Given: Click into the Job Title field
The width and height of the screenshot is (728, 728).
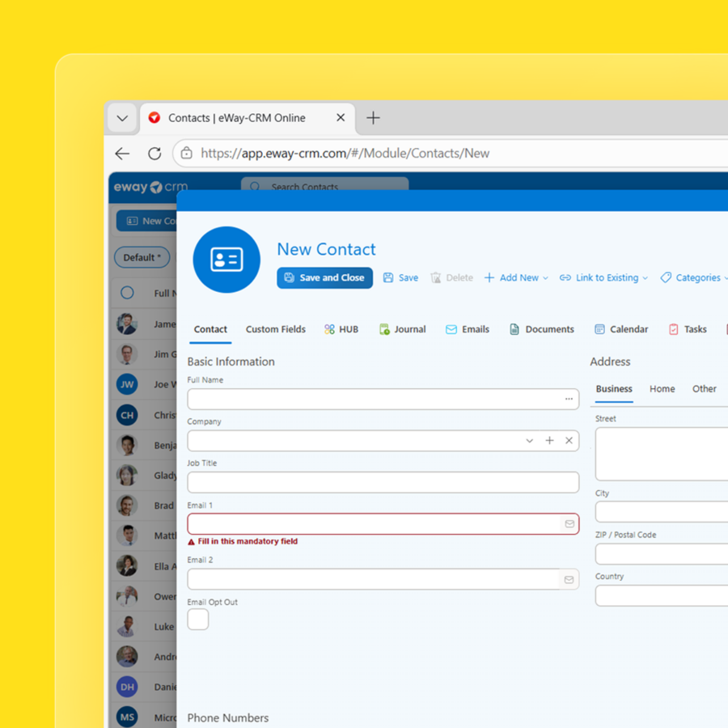Looking at the screenshot, I should tap(383, 483).
